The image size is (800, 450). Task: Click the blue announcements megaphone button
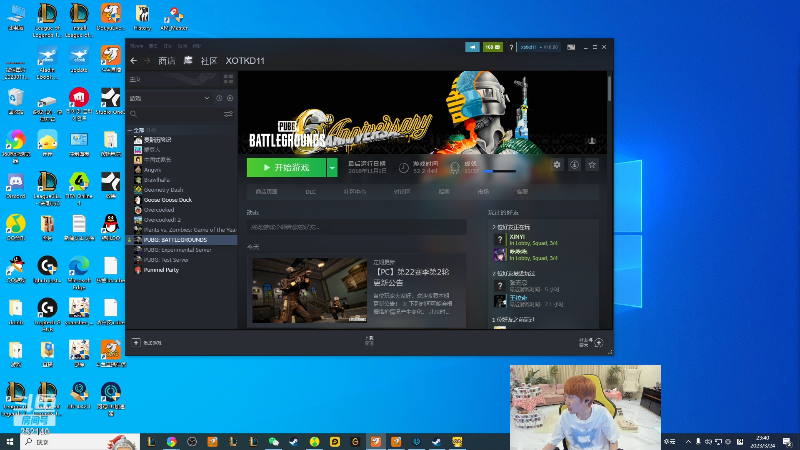[x=472, y=47]
